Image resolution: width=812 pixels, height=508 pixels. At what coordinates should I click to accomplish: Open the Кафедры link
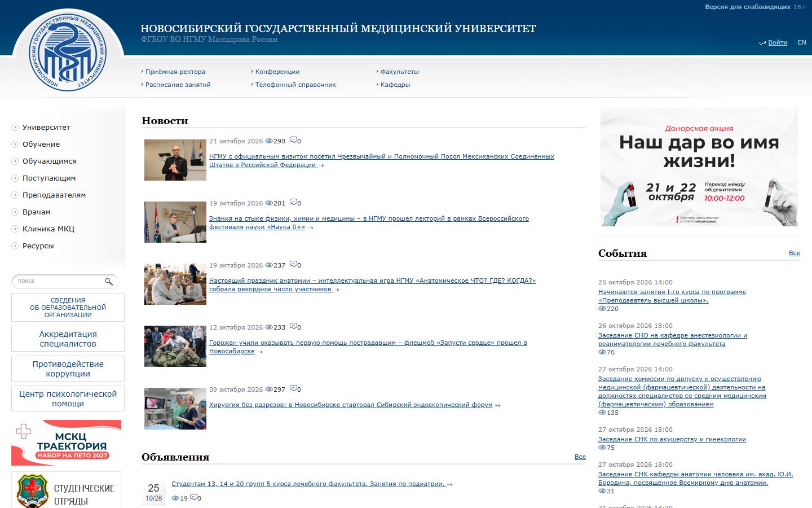[x=395, y=85]
